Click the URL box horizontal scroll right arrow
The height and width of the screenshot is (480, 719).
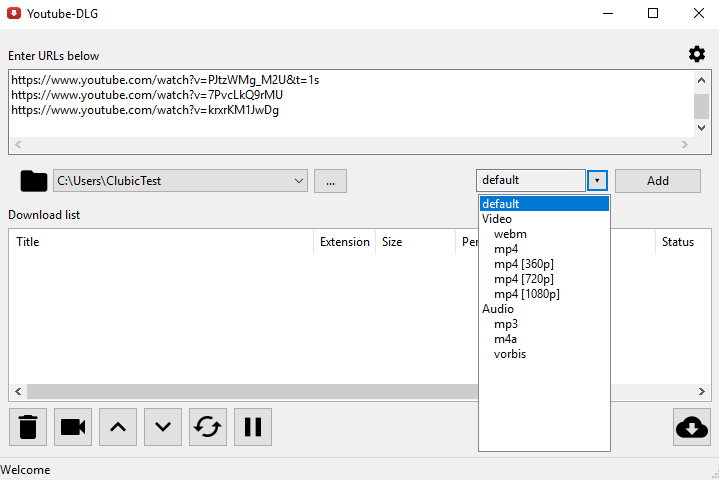click(685, 144)
